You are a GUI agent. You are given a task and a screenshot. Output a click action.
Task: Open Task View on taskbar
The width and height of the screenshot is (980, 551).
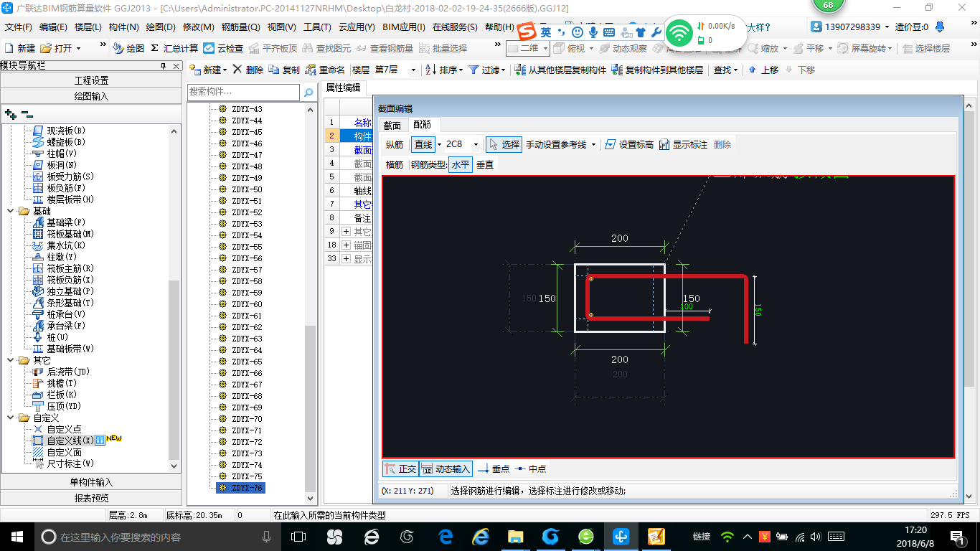pyautogui.click(x=298, y=536)
